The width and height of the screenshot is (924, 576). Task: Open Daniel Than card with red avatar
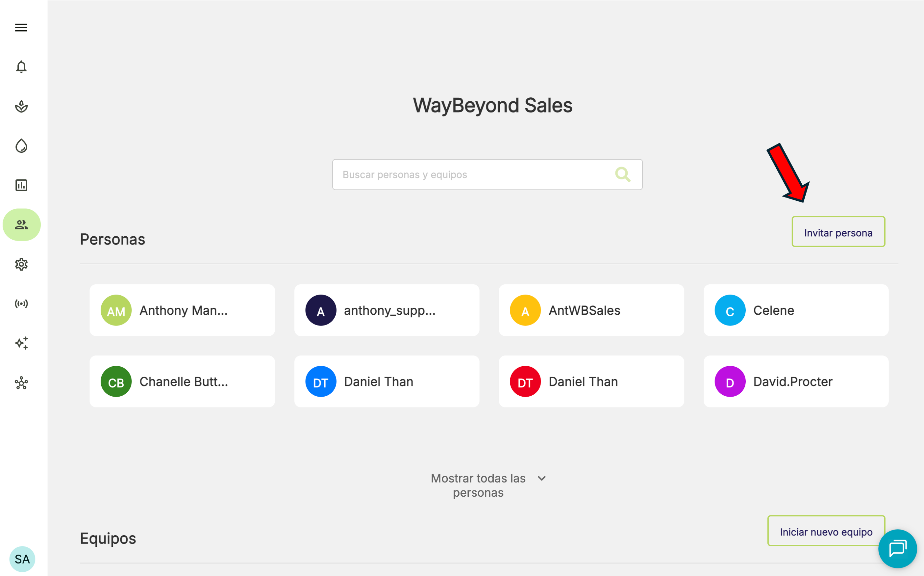591,381
